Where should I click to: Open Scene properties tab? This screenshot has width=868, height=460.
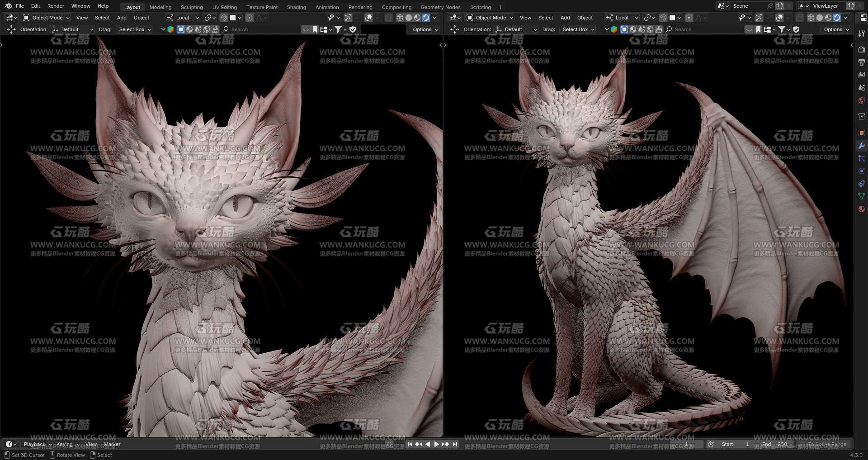tap(862, 88)
